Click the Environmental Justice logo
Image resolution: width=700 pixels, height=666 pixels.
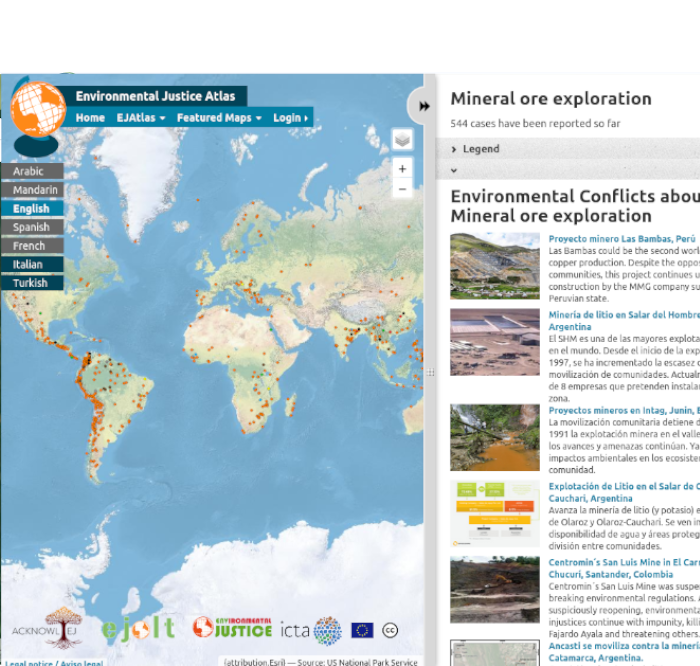coord(232,628)
